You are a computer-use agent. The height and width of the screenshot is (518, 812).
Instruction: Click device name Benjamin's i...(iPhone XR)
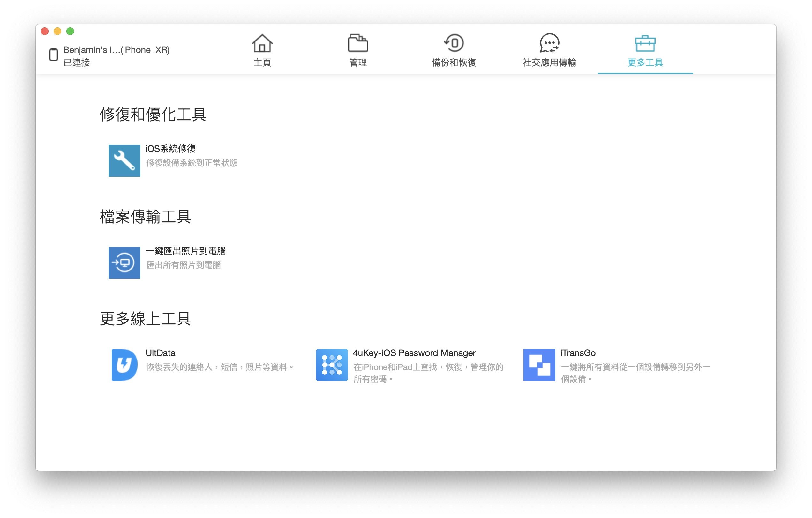116,50
